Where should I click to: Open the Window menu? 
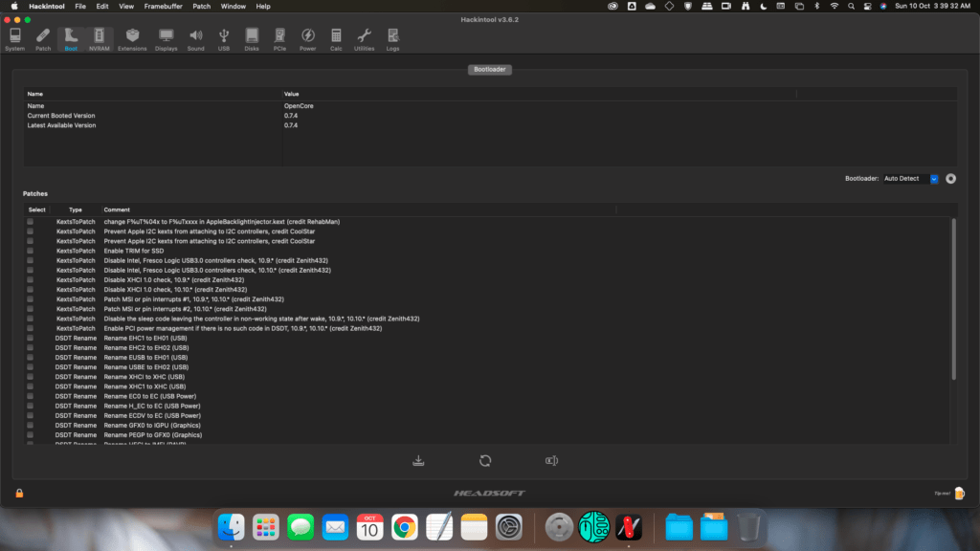coord(234,7)
